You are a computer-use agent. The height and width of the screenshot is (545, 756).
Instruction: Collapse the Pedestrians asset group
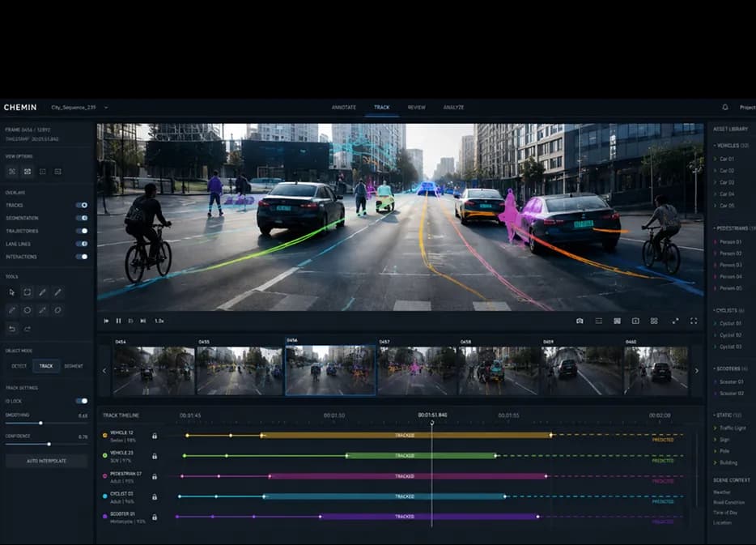[x=715, y=228]
